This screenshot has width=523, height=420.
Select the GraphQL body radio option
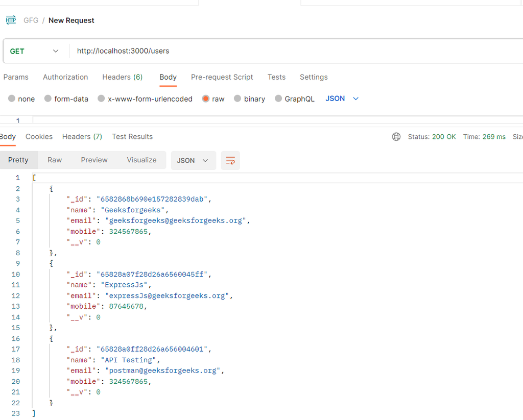point(278,99)
